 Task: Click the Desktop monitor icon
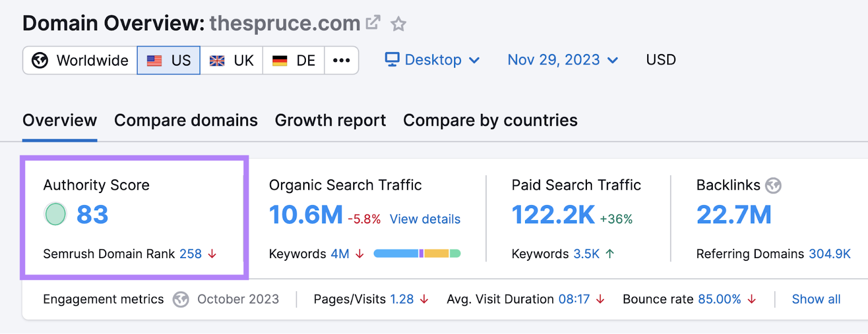(392, 59)
